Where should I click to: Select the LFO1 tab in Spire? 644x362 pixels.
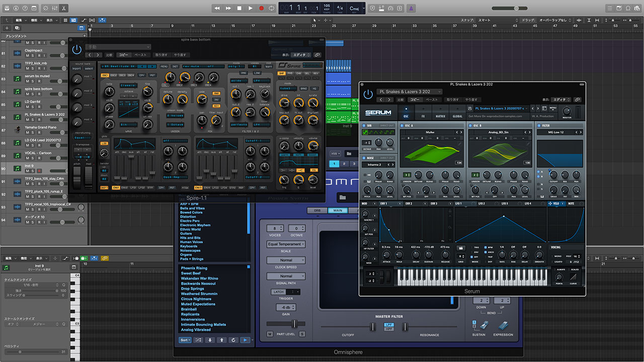tap(133, 188)
